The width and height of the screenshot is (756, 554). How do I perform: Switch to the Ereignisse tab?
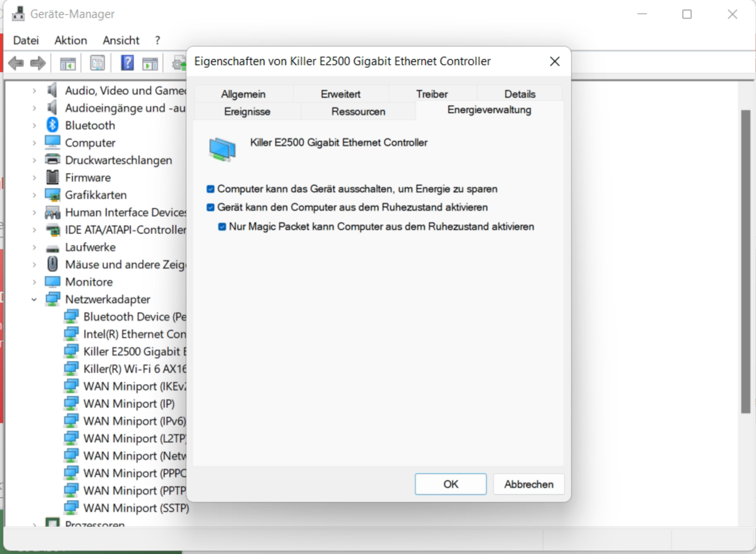tap(247, 111)
